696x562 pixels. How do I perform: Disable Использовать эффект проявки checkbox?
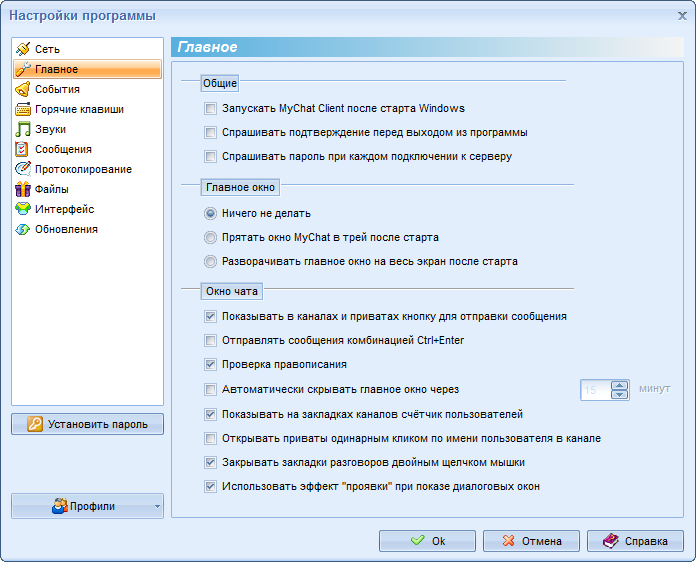click(210, 486)
